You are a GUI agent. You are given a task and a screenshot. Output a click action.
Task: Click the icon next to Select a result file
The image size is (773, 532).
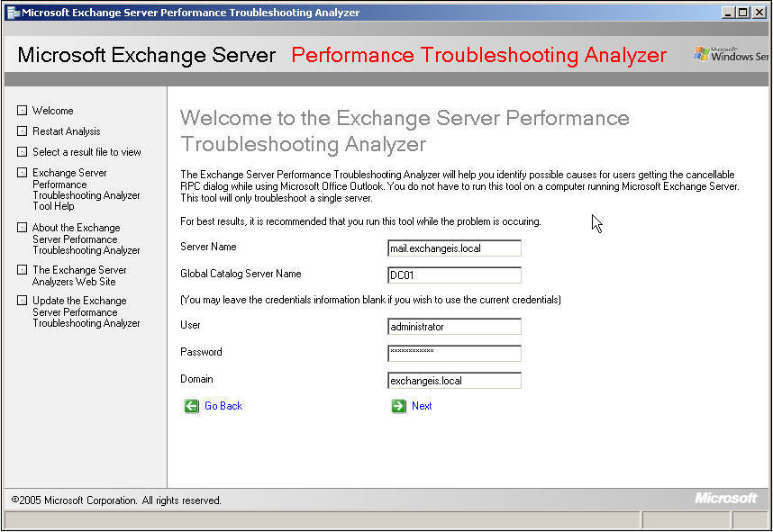click(x=22, y=152)
